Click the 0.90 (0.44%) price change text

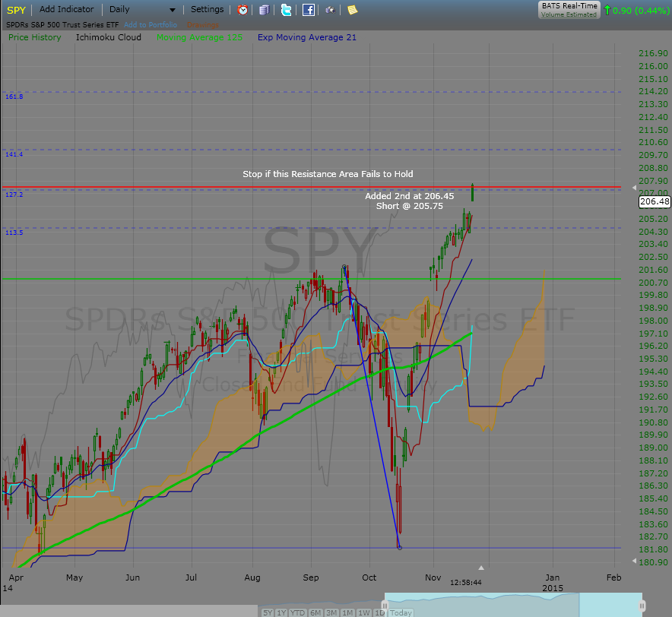tap(641, 11)
